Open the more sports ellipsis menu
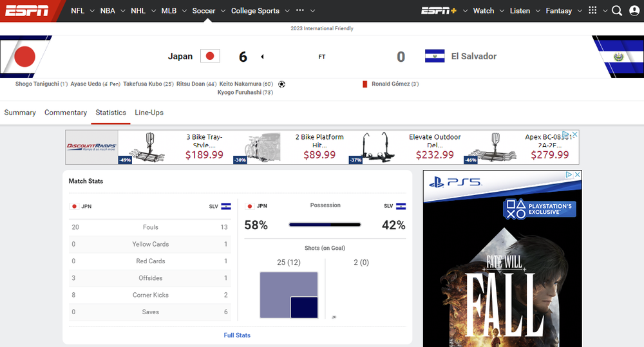This screenshot has height=347, width=644. pos(305,11)
